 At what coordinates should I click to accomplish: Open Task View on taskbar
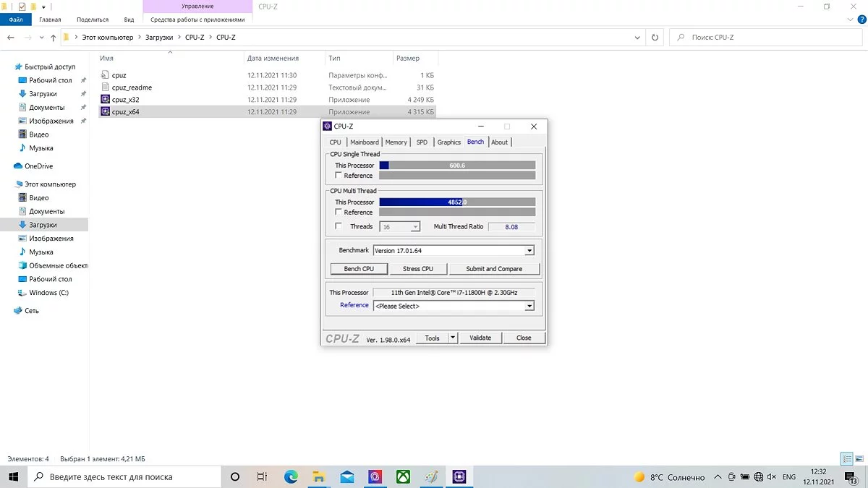tap(263, 477)
